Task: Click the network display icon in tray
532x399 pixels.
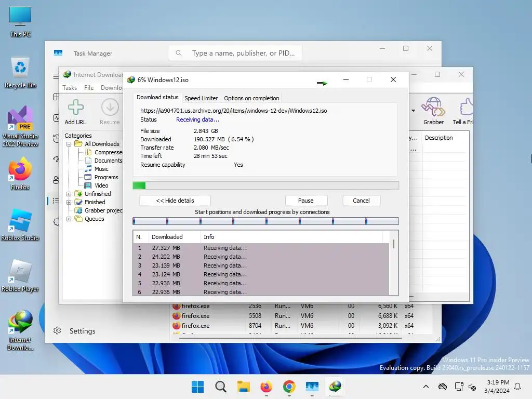Action: coord(459,387)
